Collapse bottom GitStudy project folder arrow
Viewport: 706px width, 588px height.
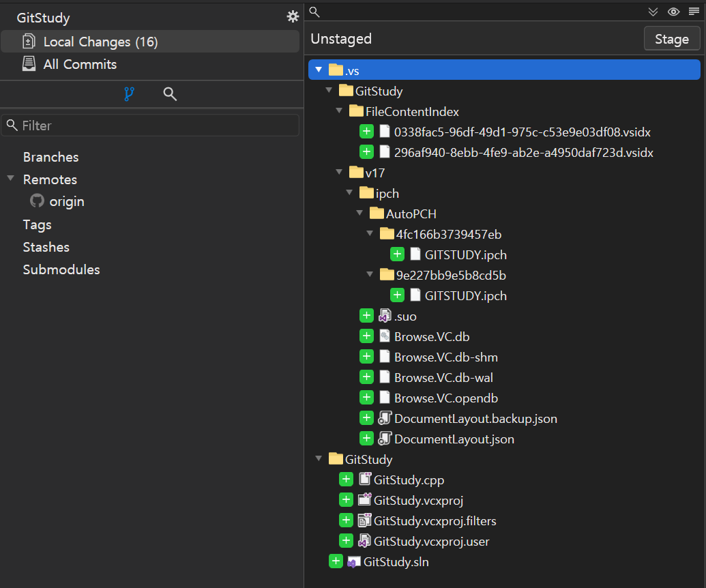[x=319, y=459]
